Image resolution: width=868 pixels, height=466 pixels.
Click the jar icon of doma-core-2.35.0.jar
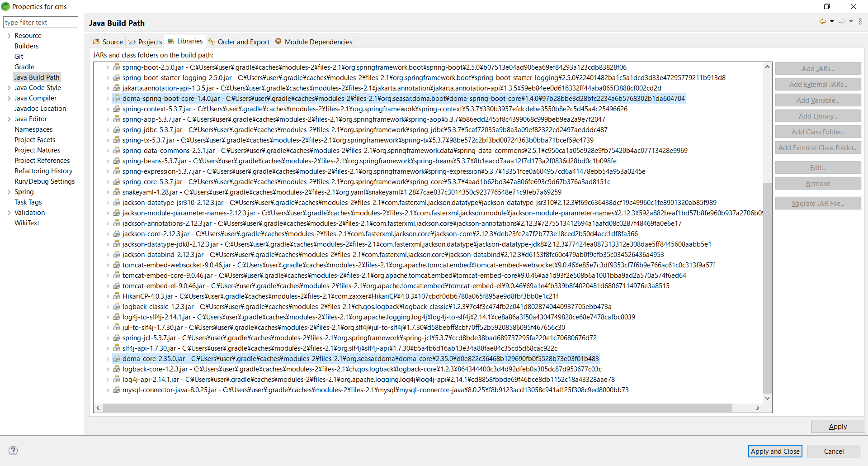pos(117,358)
